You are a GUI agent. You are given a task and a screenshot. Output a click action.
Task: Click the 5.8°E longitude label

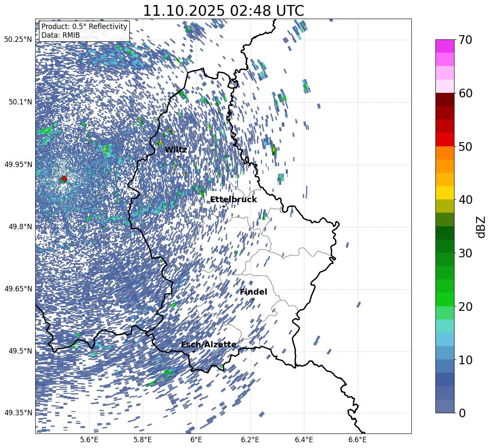click(x=143, y=440)
